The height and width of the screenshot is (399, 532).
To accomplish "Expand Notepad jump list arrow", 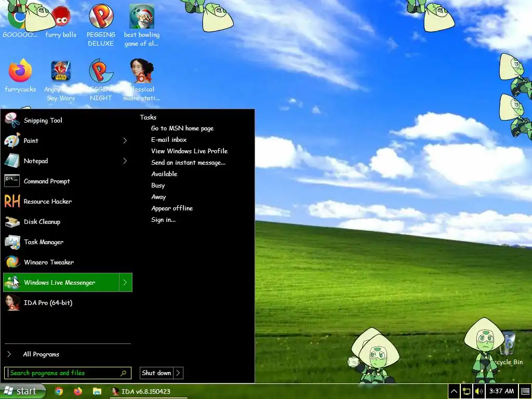I will pyautogui.click(x=125, y=161).
